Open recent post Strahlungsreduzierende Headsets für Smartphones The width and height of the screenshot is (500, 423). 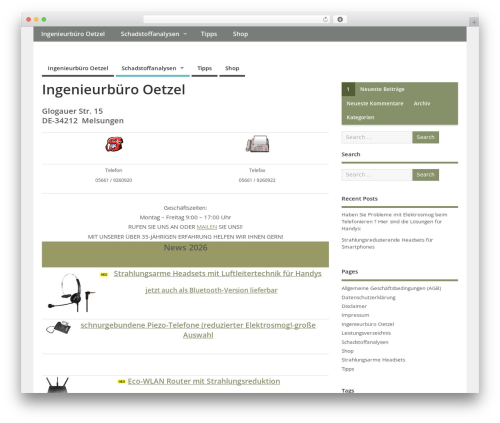coord(387,243)
